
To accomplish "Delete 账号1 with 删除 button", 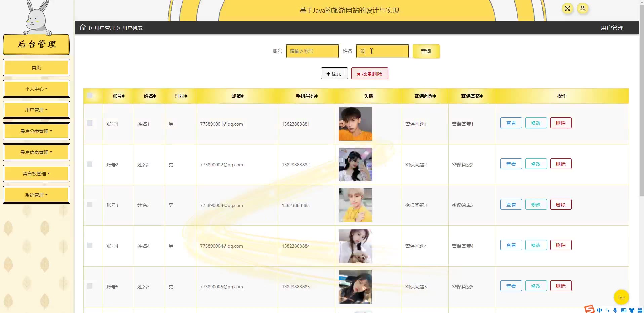I will pos(561,123).
